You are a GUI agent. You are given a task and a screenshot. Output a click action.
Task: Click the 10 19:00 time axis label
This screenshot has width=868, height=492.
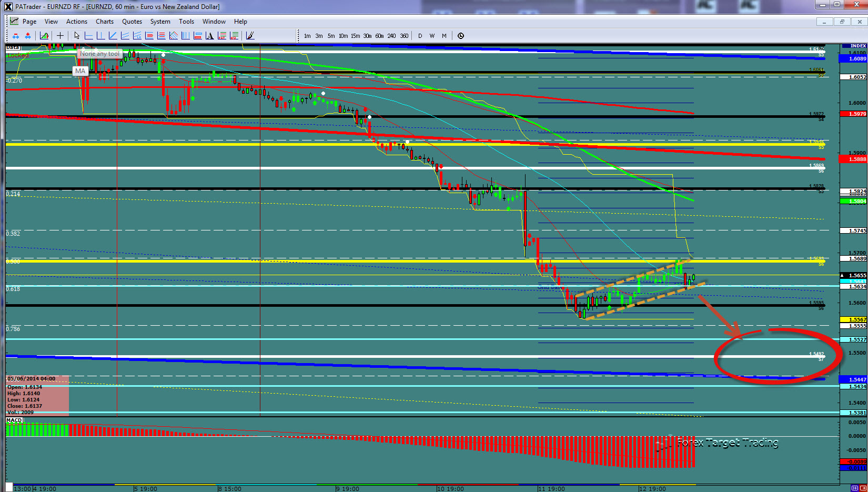click(450, 489)
